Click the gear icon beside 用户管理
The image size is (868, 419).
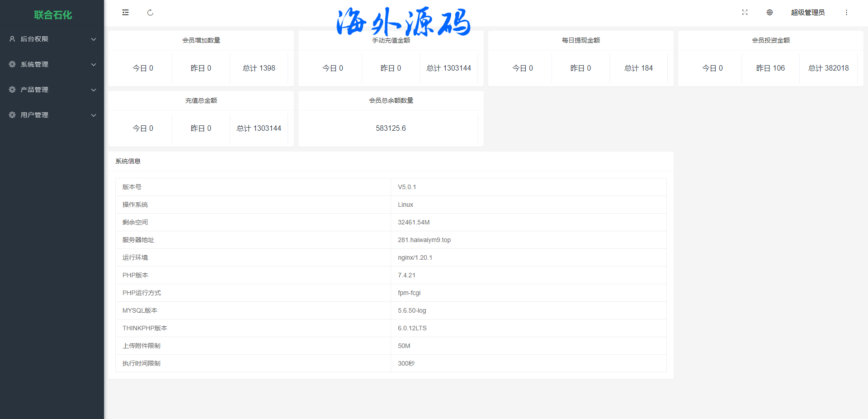click(x=12, y=115)
